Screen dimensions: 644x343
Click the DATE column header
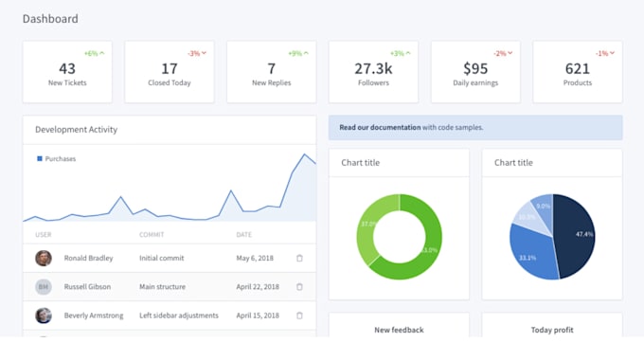click(x=244, y=235)
